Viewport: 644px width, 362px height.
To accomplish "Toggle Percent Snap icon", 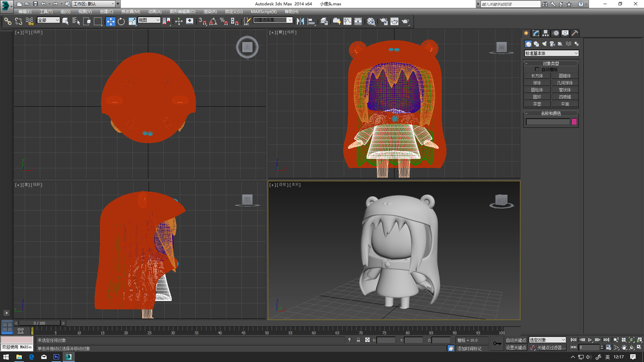I will coord(224,21).
